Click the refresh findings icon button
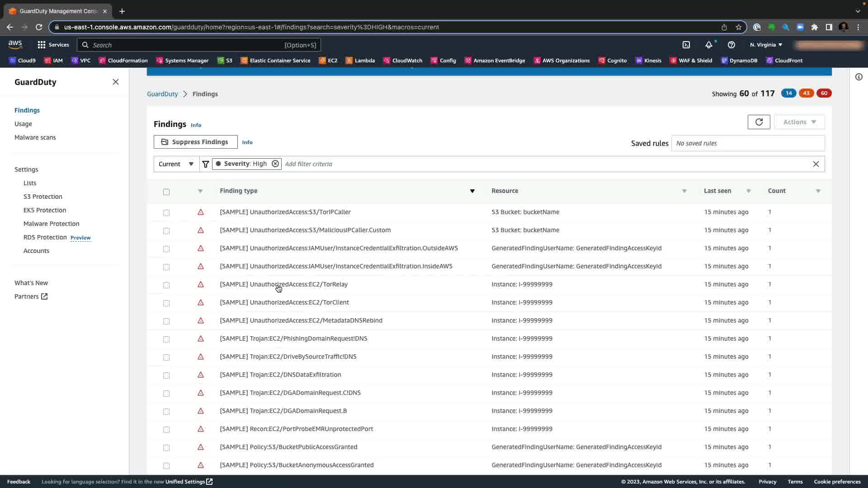Image resolution: width=868 pixels, height=488 pixels. [759, 122]
